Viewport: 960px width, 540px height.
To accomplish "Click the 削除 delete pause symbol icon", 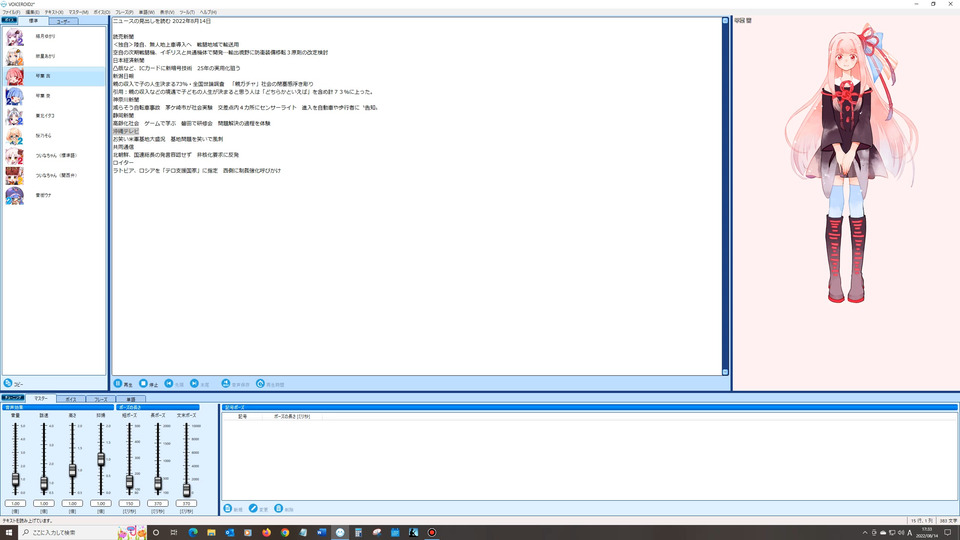I will pos(279,508).
